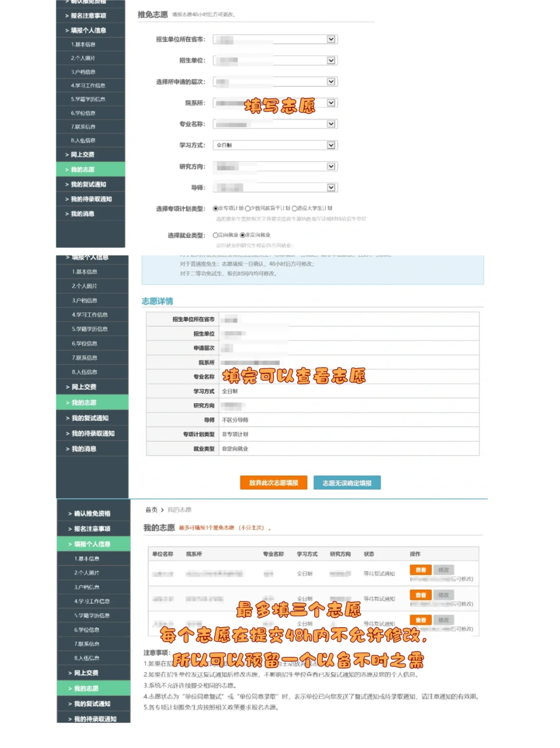点击蓝色「志愿无误确定填报」按钮
The image size is (560, 748).
[346, 483]
